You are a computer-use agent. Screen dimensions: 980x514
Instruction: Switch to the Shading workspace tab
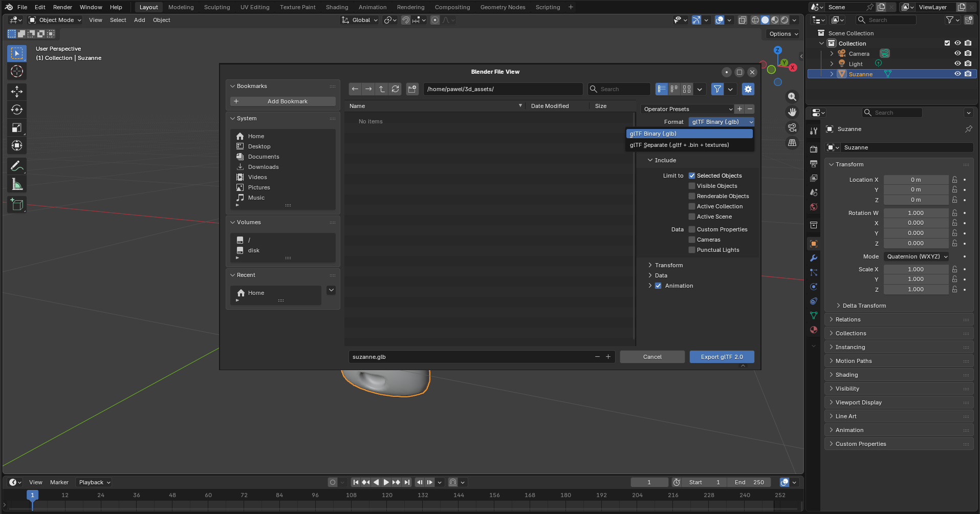coord(337,7)
